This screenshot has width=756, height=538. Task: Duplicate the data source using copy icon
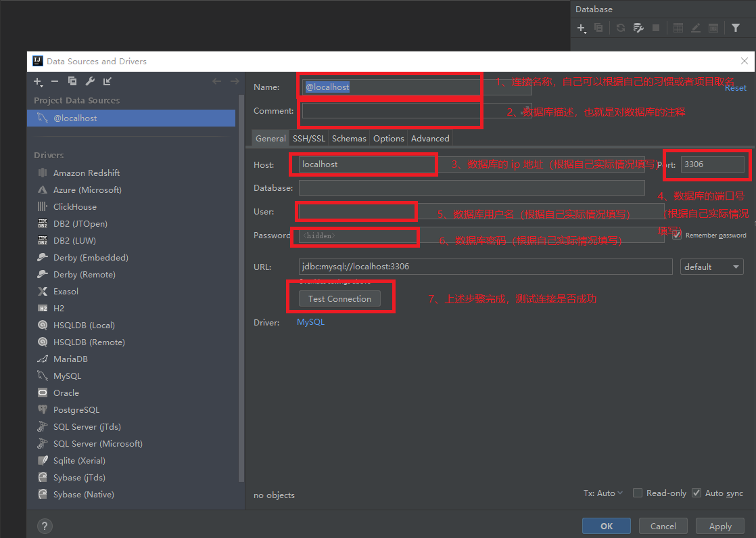point(72,81)
